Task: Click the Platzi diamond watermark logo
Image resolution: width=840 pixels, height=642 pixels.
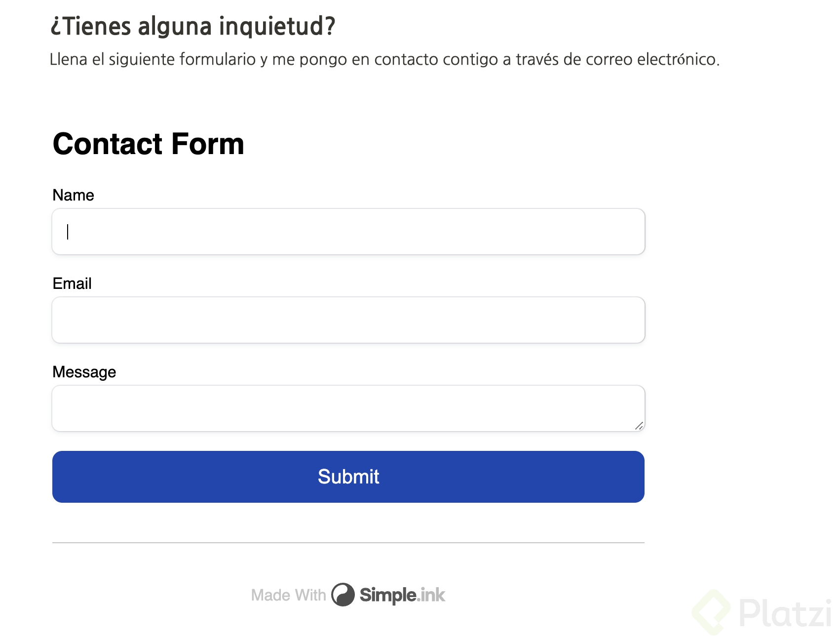Action: click(711, 612)
